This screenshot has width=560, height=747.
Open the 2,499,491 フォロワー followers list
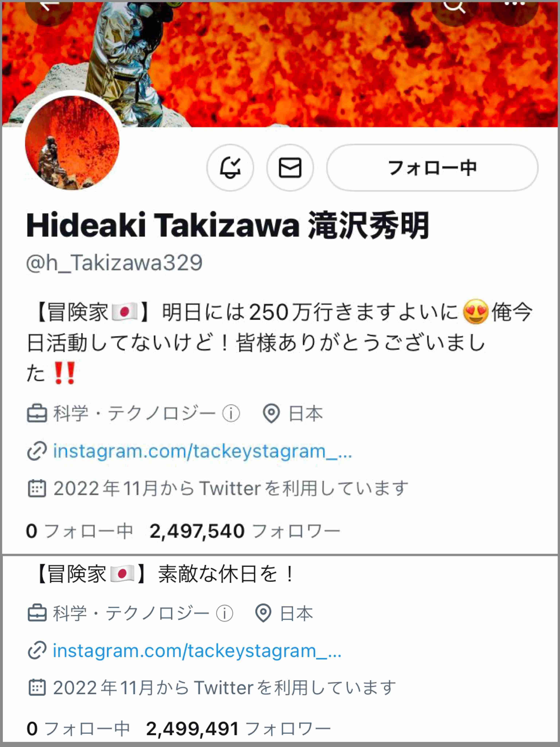(238, 729)
